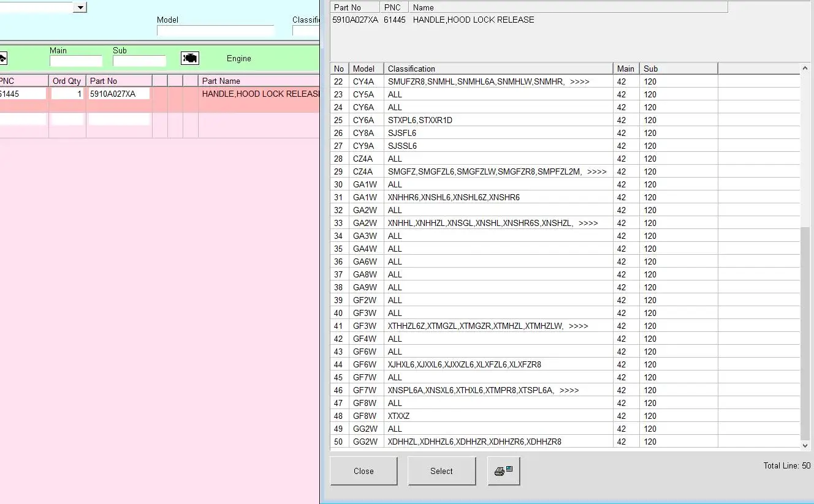Select row number 40

[565, 313]
